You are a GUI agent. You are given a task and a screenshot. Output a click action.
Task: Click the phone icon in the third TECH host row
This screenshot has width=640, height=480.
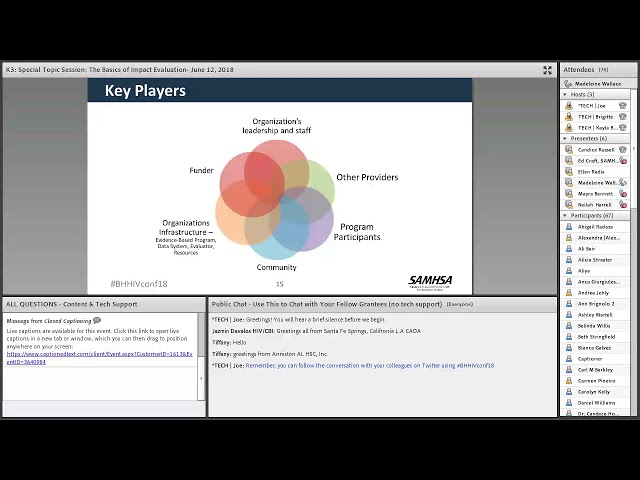[x=622, y=128]
